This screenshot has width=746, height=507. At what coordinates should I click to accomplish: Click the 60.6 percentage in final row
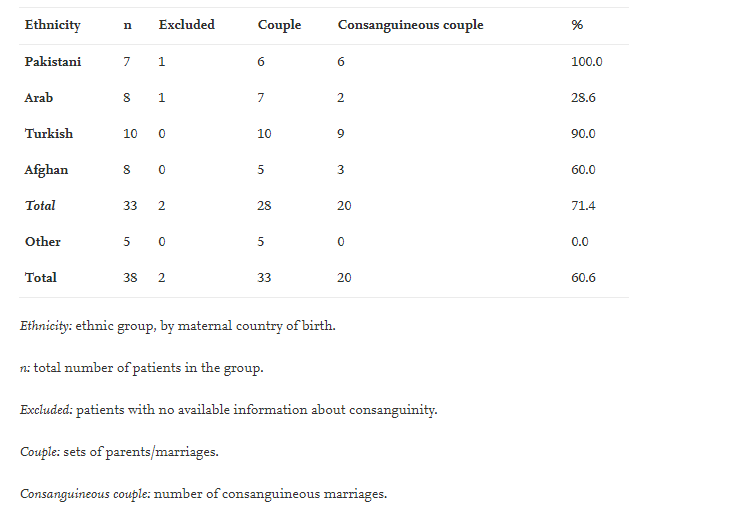tap(583, 277)
